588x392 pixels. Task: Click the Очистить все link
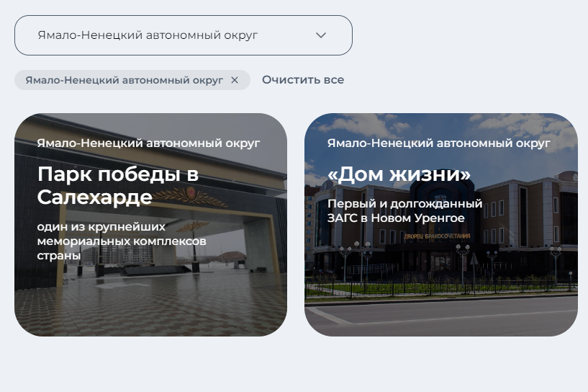pyautogui.click(x=303, y=79)
